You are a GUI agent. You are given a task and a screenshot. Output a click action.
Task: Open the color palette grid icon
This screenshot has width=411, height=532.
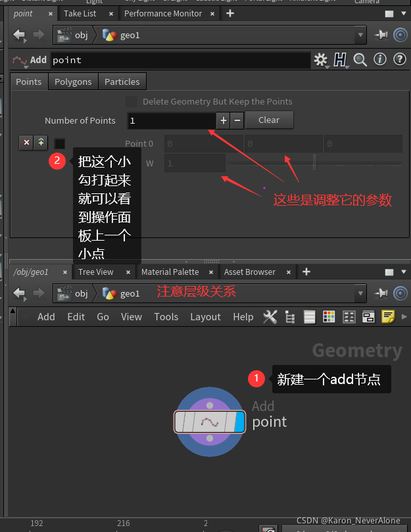[329, 316]
